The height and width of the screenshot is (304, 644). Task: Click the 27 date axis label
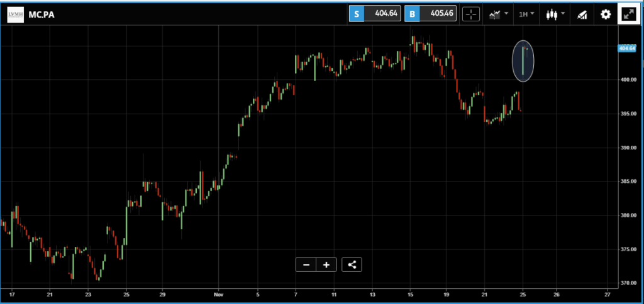[608, 294]
